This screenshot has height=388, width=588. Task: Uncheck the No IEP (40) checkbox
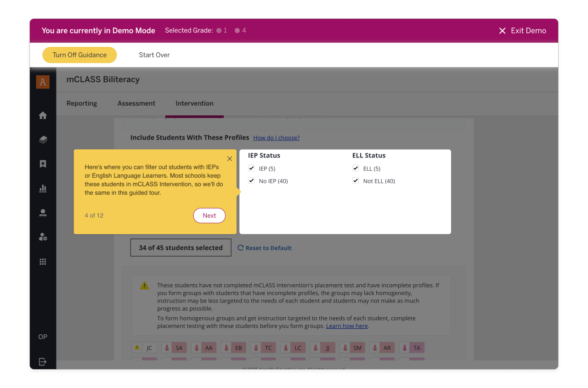251,181
